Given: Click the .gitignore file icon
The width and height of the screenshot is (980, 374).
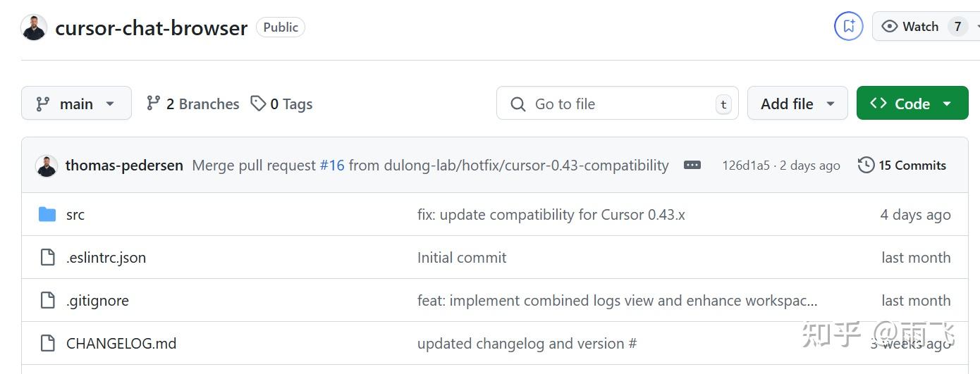Looking at the screenshot, I should pyautogui.click(x=47, y=301).
